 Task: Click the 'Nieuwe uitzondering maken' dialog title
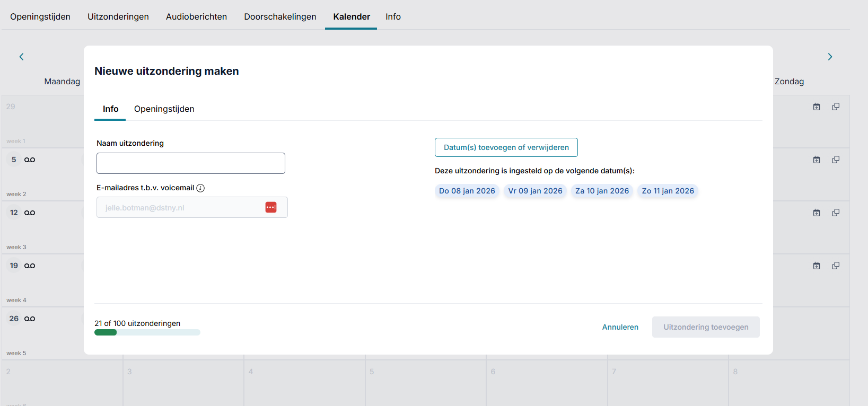tap(166, 71)
